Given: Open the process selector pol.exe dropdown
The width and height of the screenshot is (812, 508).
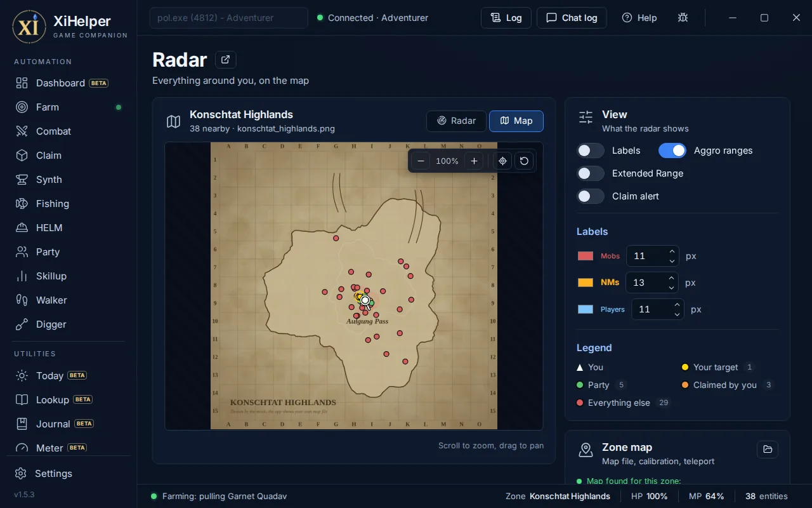Looking at the screenshot, I should point(228,18).
